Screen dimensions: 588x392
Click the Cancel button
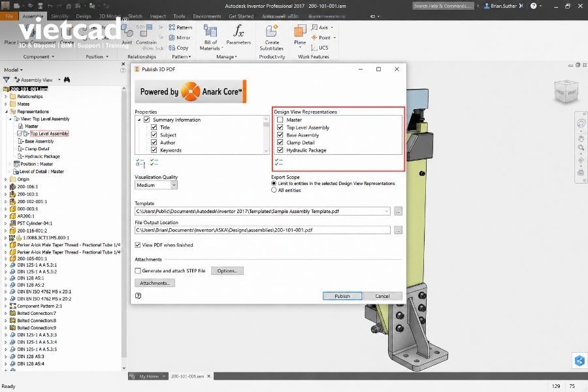pos(382,296)
